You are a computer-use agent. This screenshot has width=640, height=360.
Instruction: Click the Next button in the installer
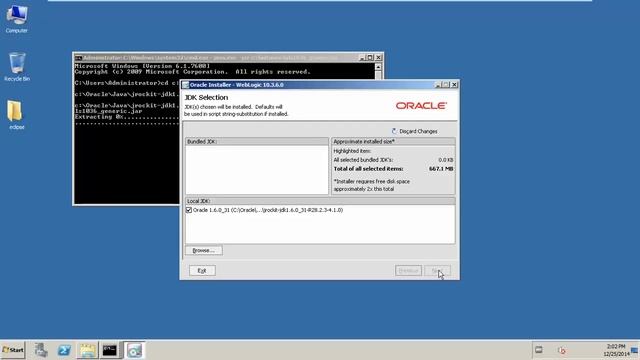437,271
